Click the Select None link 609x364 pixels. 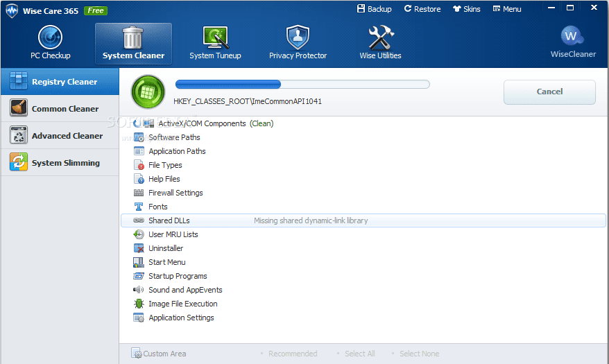420,354
